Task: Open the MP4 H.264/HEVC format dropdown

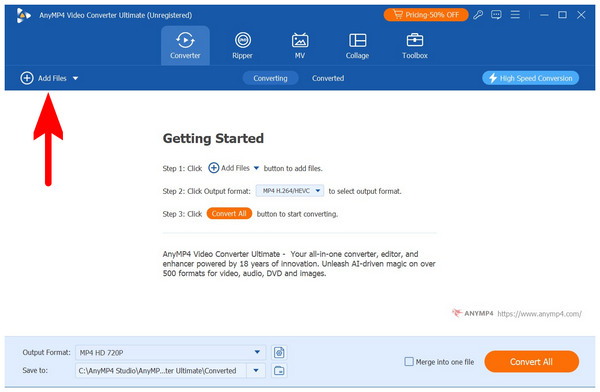Action: 290,191
